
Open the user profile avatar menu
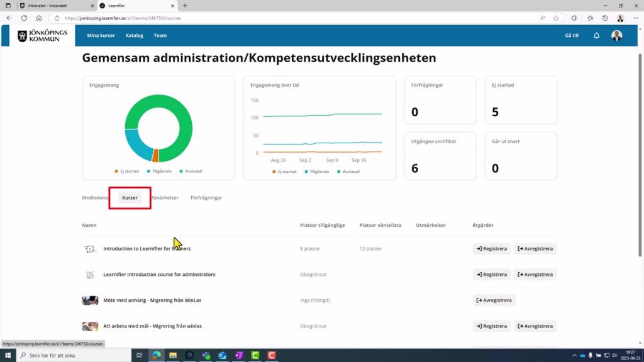616,36
